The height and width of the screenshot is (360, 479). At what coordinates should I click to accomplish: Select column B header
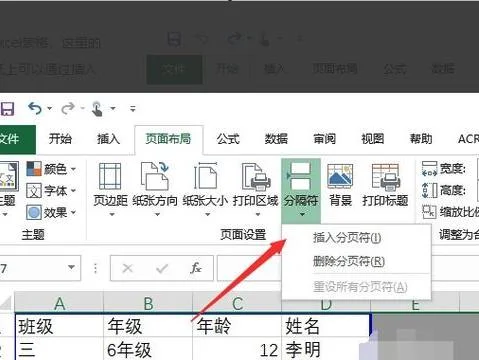[x=148, y=303]
